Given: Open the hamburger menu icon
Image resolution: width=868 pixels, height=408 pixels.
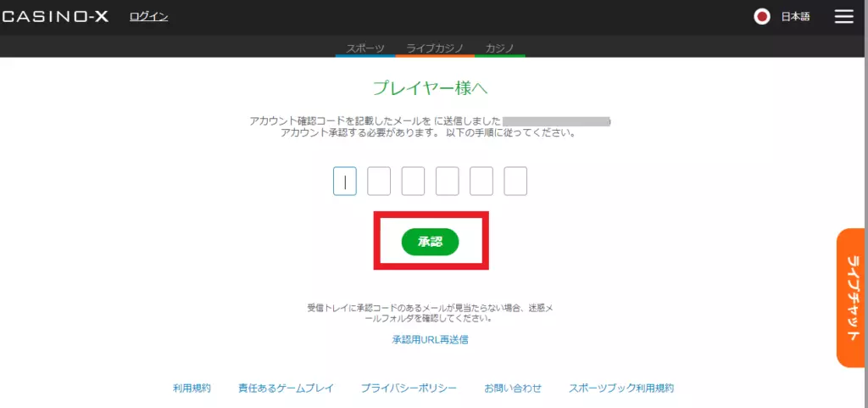Looking at the screenshot, I should [x=843, y=17].
